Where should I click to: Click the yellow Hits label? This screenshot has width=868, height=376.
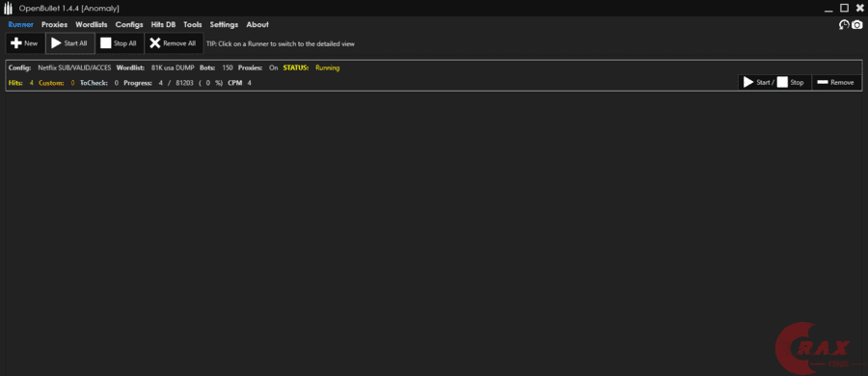pyautogui.click(x=15, y=83)
